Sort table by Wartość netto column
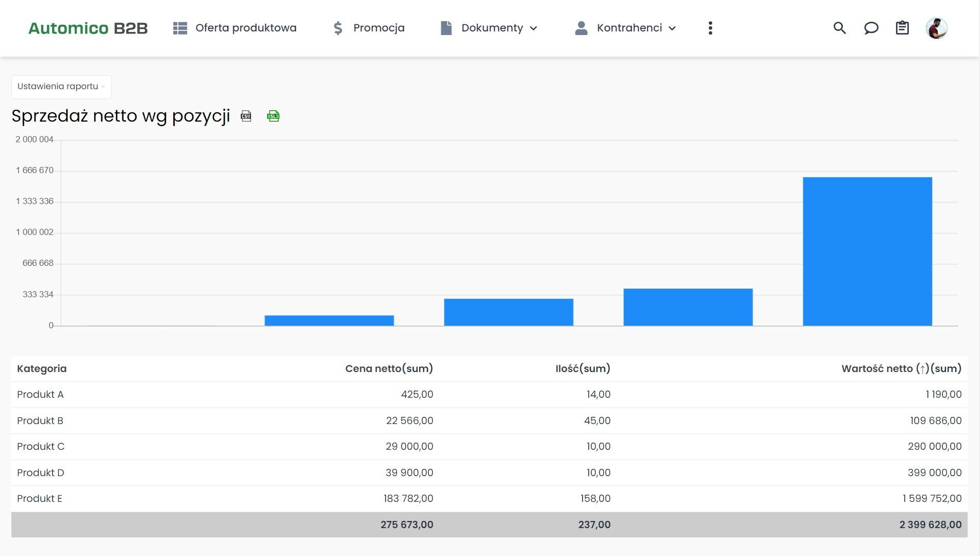This screenshot has height=556, width=980. [x=901, y=368]
